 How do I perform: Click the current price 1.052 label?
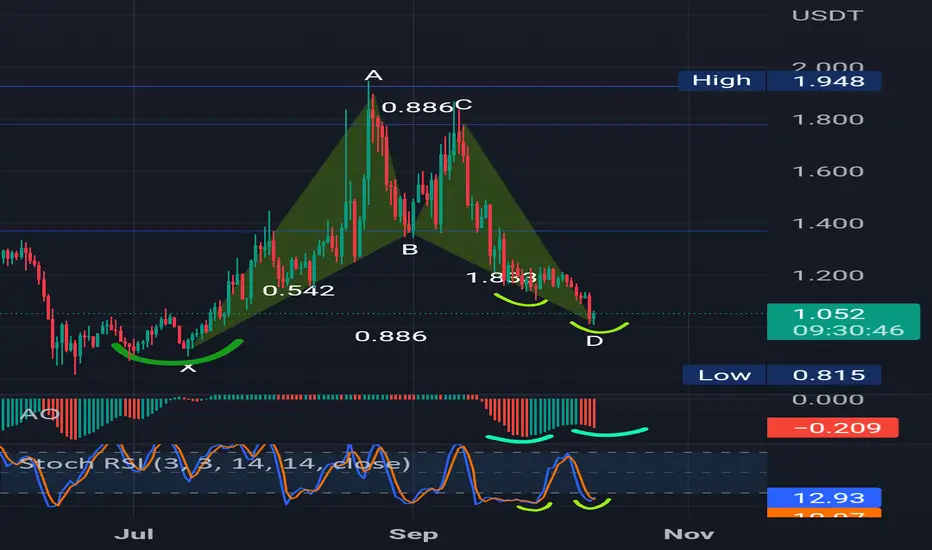[x=843, y=322]
